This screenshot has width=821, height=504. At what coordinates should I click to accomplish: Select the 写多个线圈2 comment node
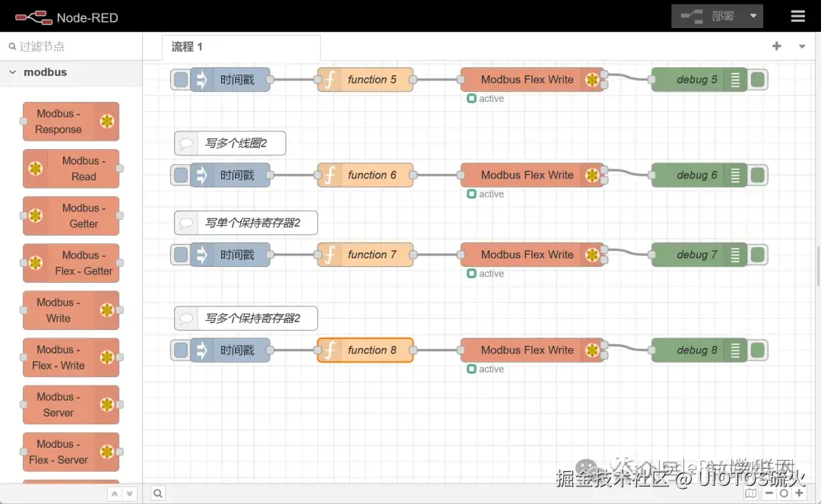click(x=230, y=144)
